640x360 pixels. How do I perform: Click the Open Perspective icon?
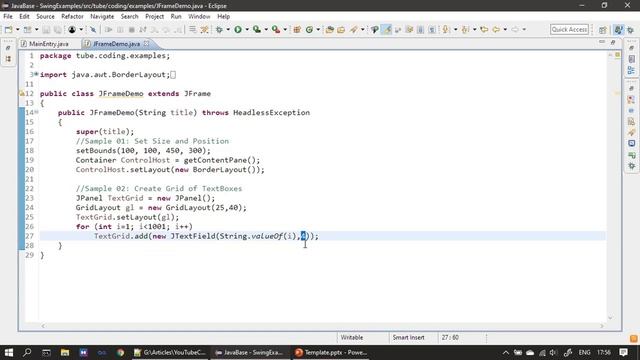pos(602,30)
